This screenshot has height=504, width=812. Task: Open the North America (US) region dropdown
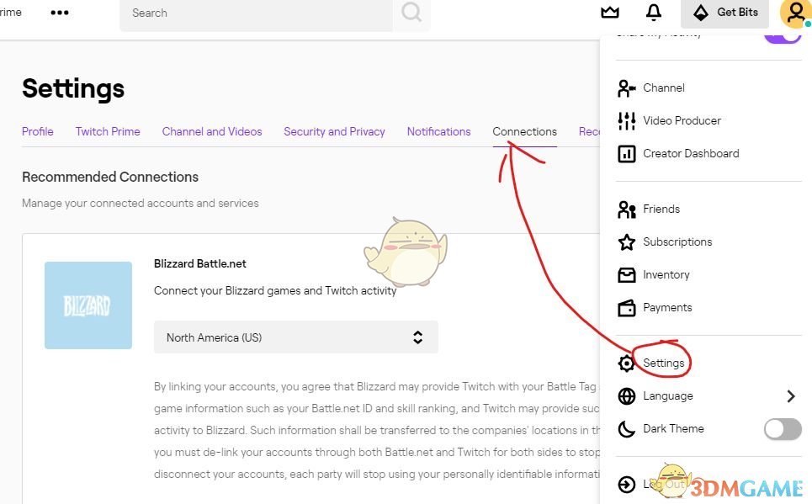click(295, 337)
